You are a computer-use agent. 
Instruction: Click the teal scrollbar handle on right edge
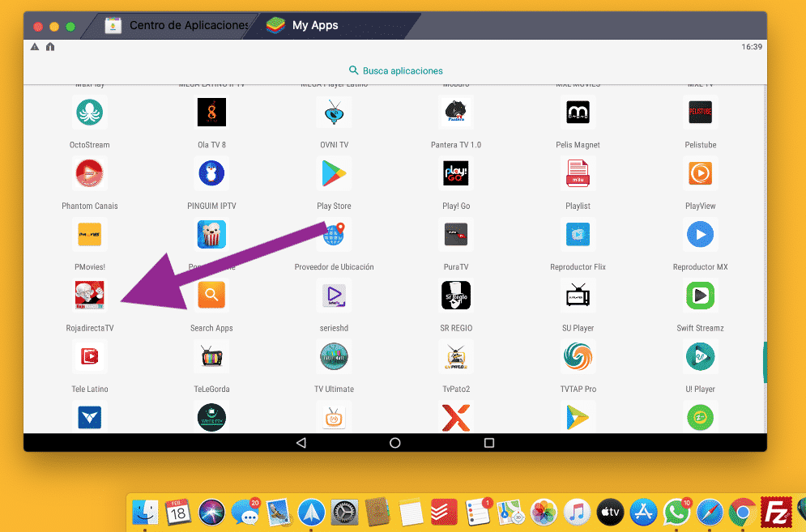pyautogui.click(x=764, y=362)
